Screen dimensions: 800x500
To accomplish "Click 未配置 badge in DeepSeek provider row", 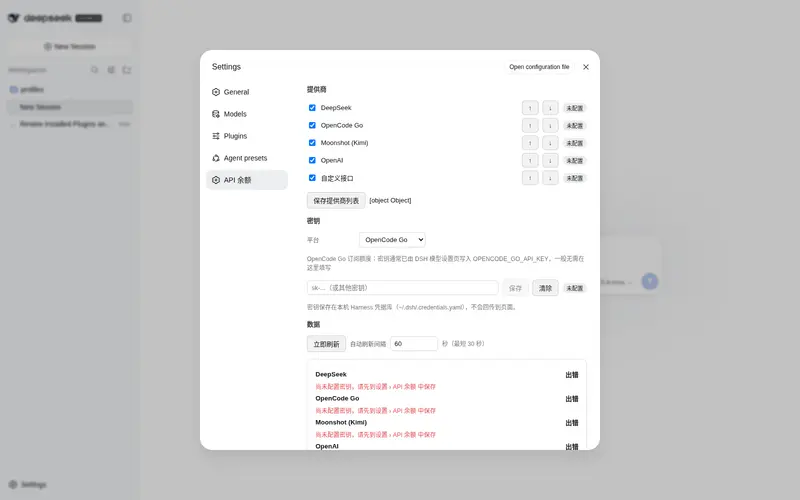I will tap(574, 108).
